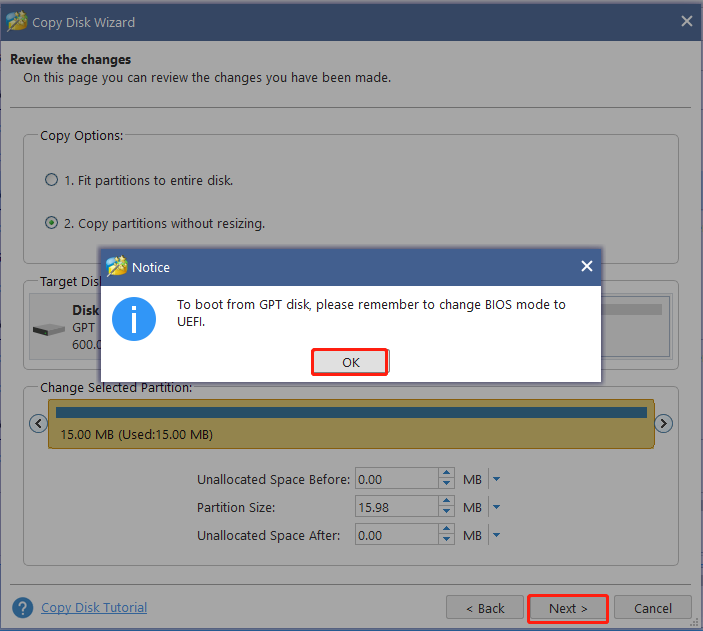Click the Notice dialog wizard icon
This screenshot has height=631, width=703.
coord(117,267)
